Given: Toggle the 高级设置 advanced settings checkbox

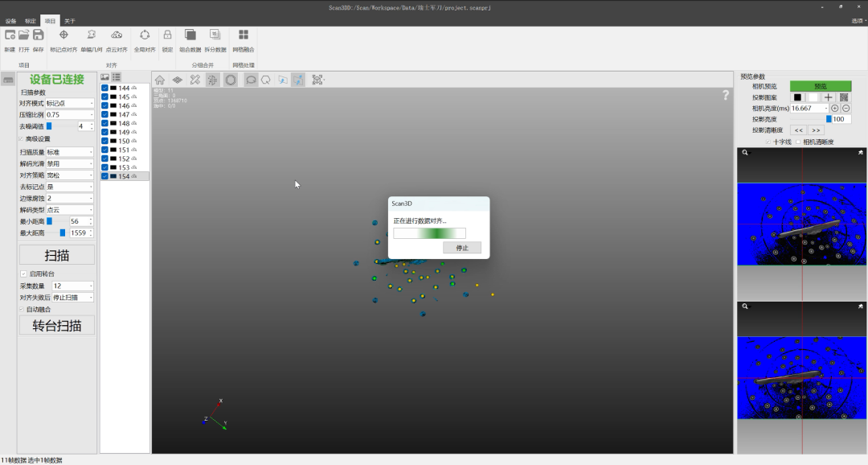Looking at the screenshot, I should click(21, 138).
